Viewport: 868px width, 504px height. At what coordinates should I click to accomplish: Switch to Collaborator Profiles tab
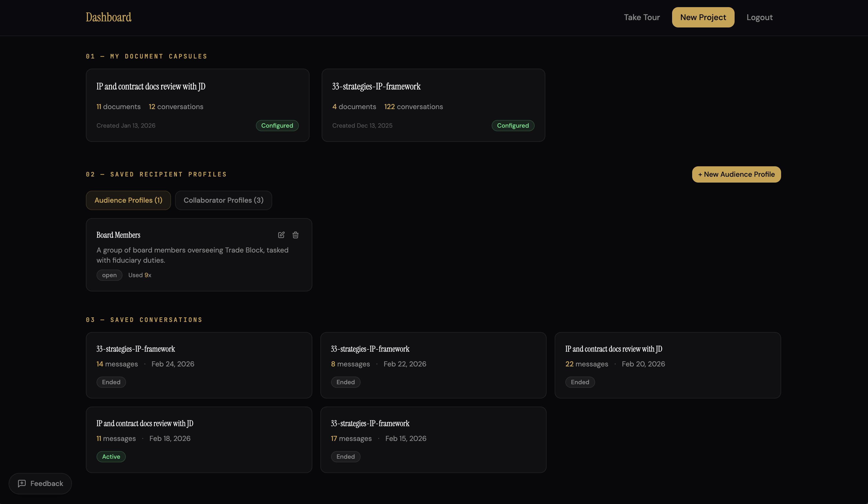point(224,200)
